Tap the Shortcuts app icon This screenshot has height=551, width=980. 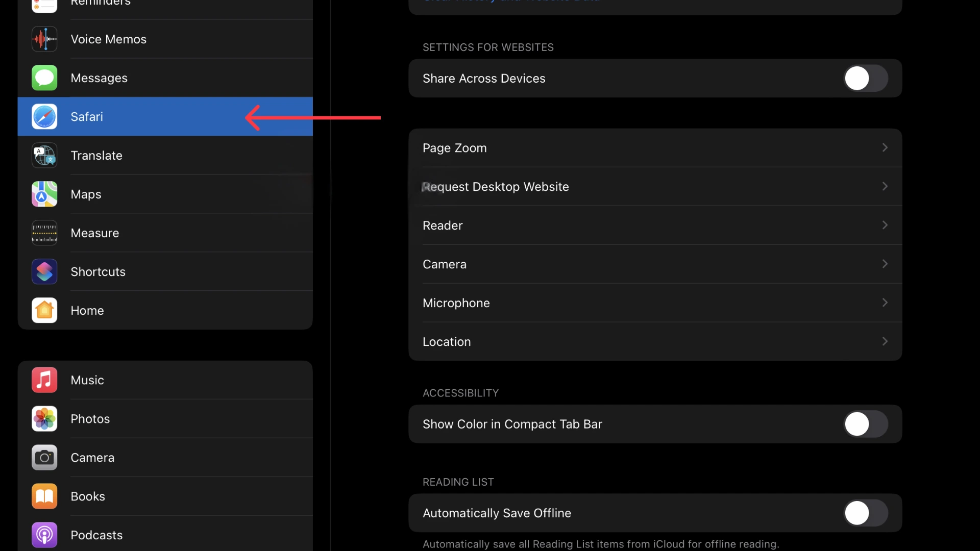(44, 272)
